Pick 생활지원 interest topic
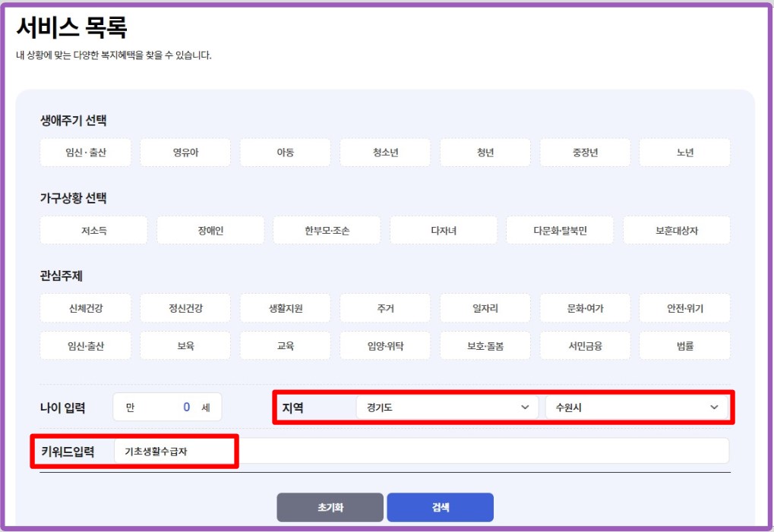 click(x=286, y=308)
